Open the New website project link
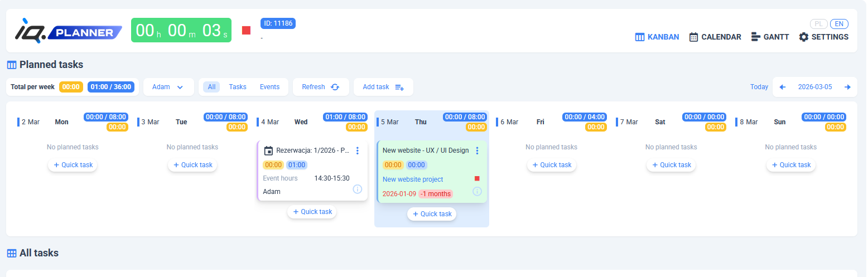 click(413, 179)
